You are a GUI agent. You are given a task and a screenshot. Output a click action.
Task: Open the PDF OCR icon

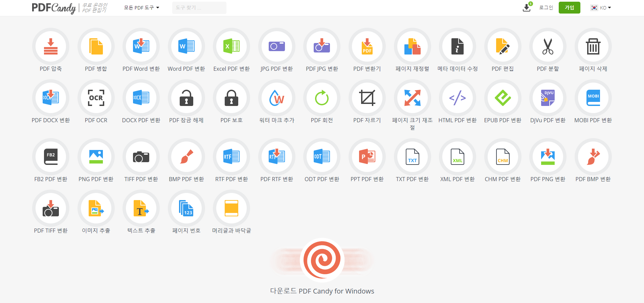tap(96, 98)
